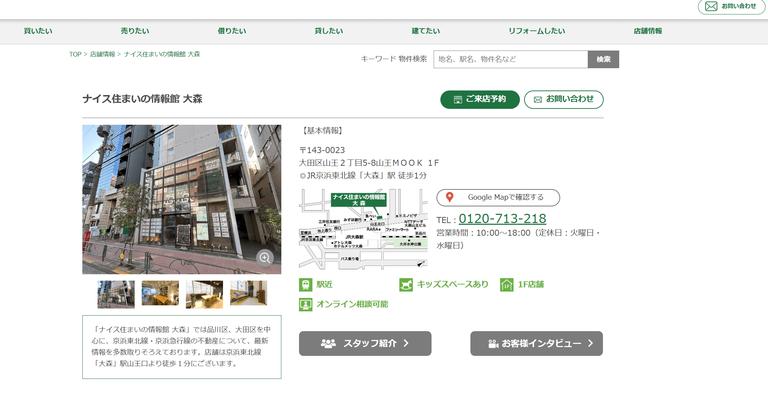Click the store access map image
The width and height of the screenshot is (768, 399).
[x=363, y=229]
